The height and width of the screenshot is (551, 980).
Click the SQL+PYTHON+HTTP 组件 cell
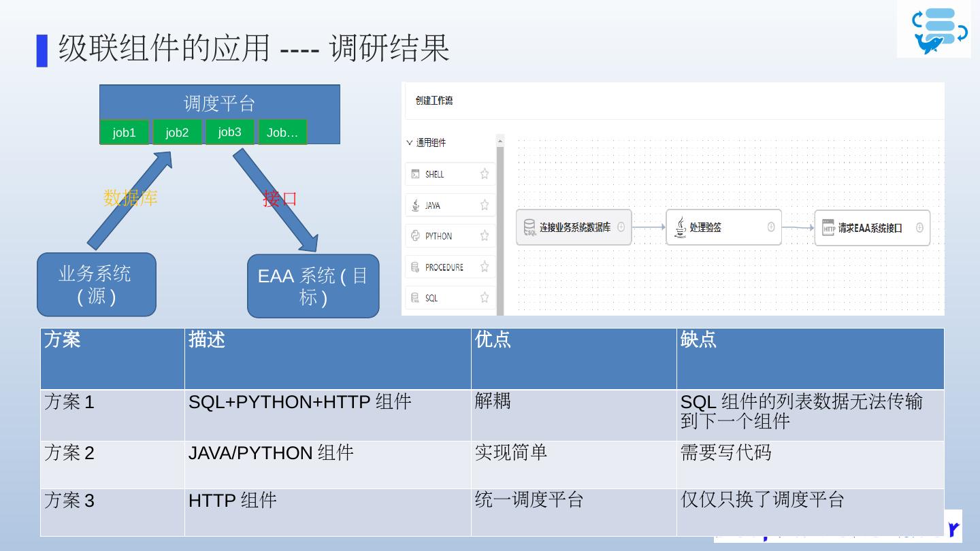pos(327,415)
